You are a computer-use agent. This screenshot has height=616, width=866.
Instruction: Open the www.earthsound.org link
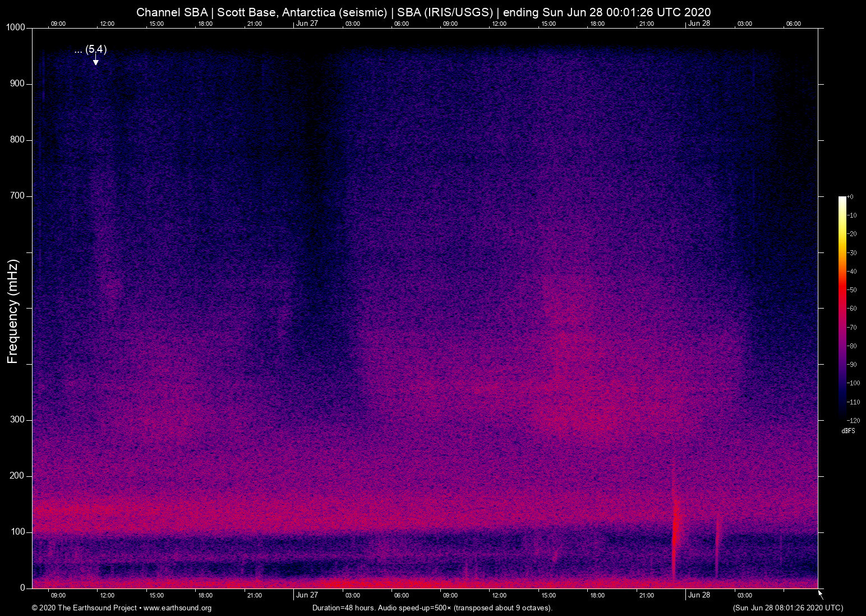click(177, 608)
